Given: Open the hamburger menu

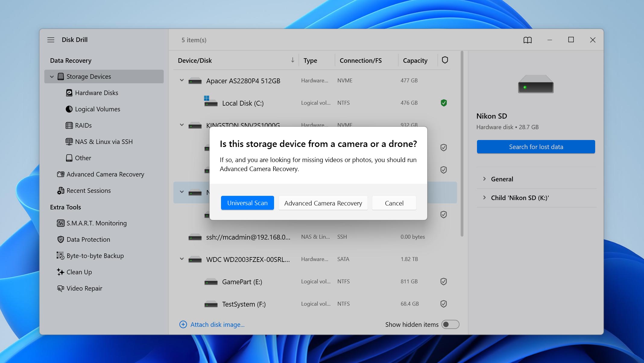Looking at the screenshot, I should point(51,40).
